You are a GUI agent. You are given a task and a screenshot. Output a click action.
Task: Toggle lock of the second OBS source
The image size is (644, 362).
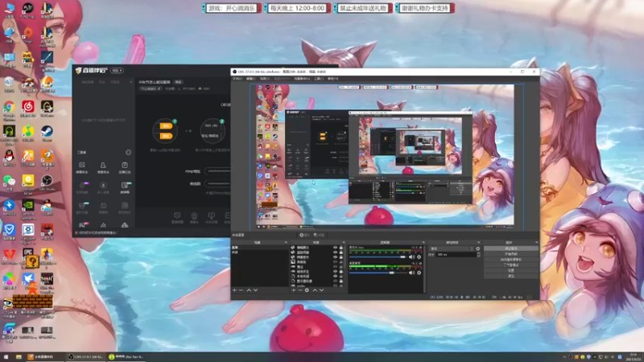coord(341,253)
